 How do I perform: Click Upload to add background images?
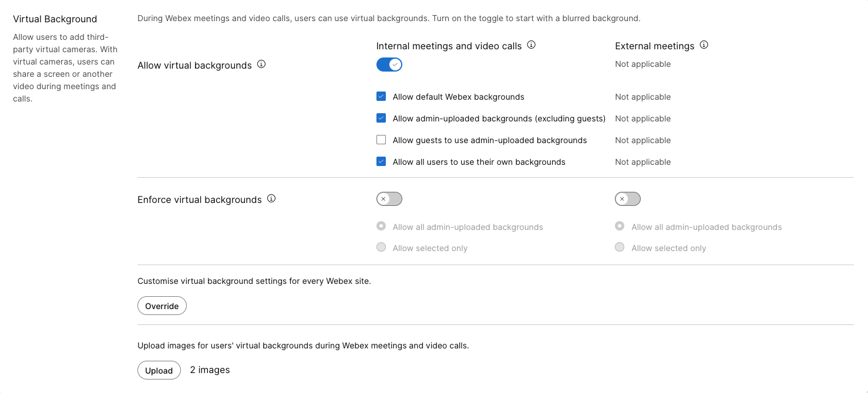[159, 370]
